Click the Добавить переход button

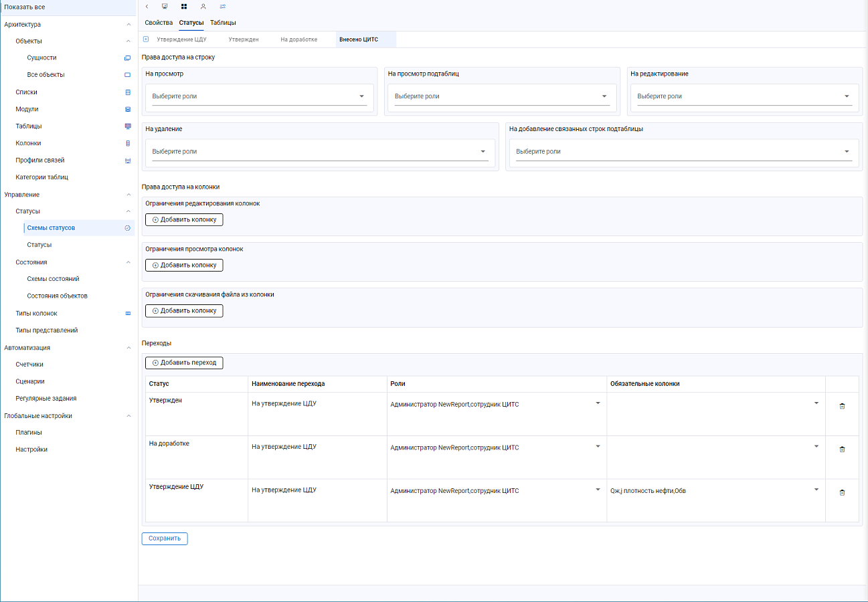coord(184,363)
